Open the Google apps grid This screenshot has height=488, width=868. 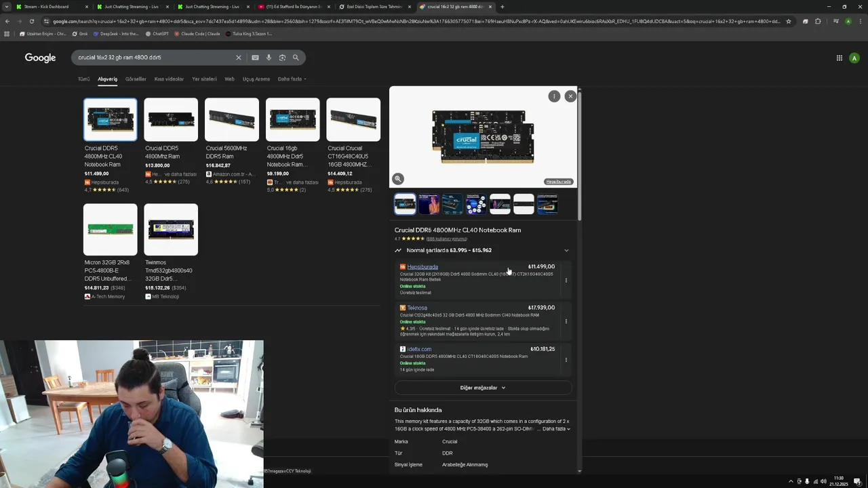(x=839, y=58)
